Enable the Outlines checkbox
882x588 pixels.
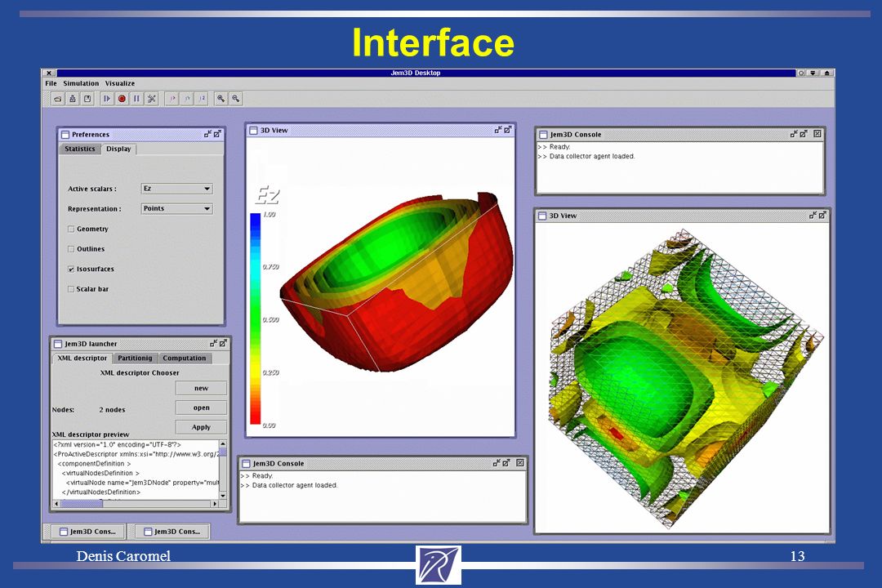71,249
